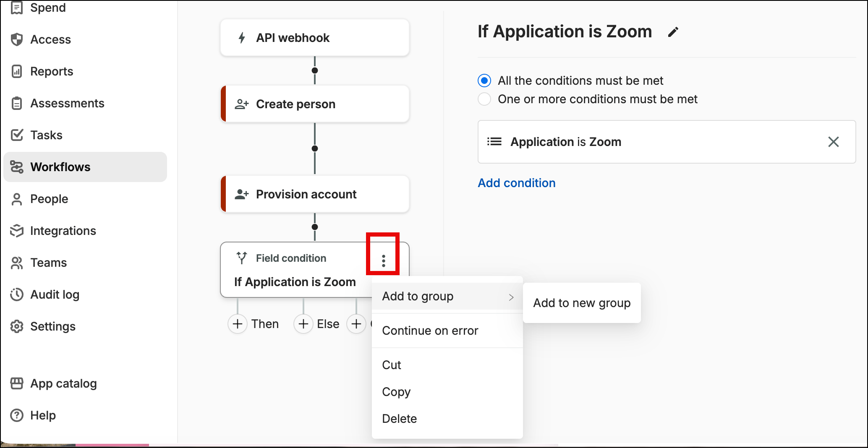Click the Settings gear icon
The image size is (868, 448).
pyautogui.click(x=17, y=326)
